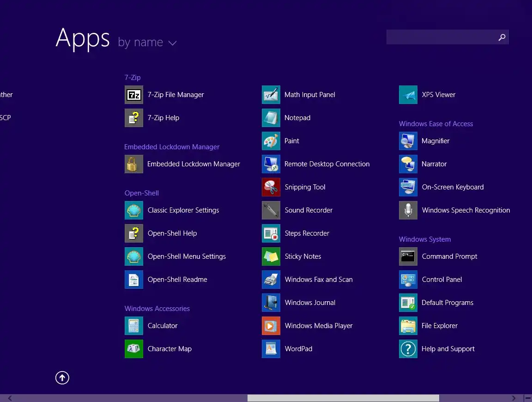Launch the Character Map icon
532x402 pixels.
pyautogui.click(x=133, y=349)
